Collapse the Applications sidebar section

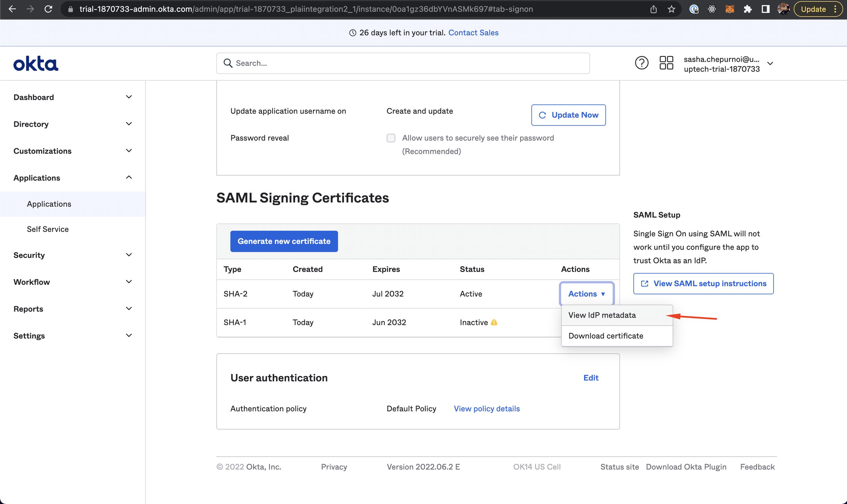click(x=128, y=177)
